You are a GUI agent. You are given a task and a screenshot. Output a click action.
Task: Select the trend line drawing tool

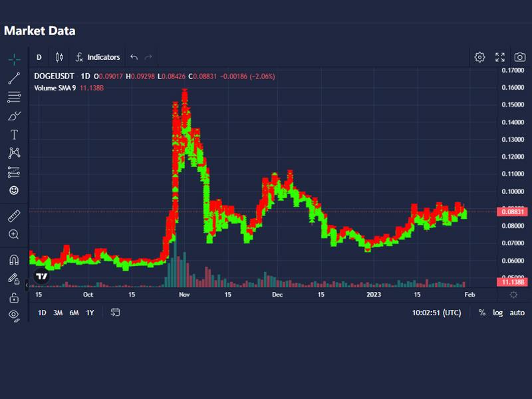point(14,78)
